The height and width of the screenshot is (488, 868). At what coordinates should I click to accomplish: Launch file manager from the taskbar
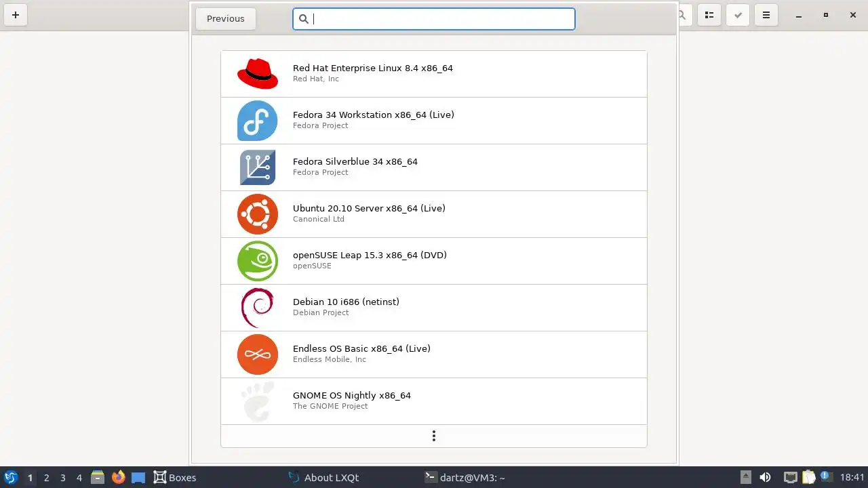98,477
